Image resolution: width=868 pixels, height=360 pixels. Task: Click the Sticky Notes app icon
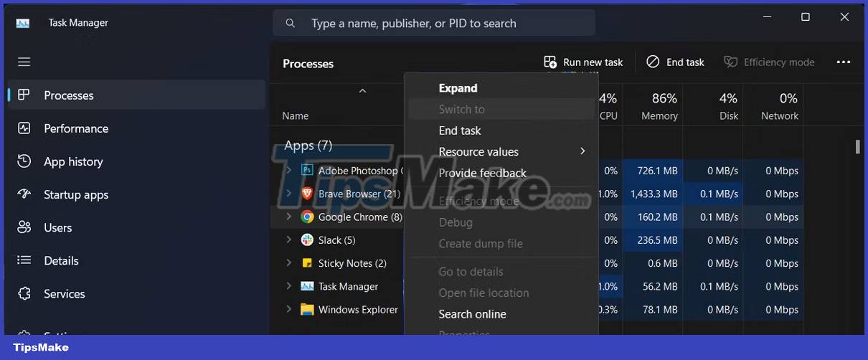coord(307,263)
